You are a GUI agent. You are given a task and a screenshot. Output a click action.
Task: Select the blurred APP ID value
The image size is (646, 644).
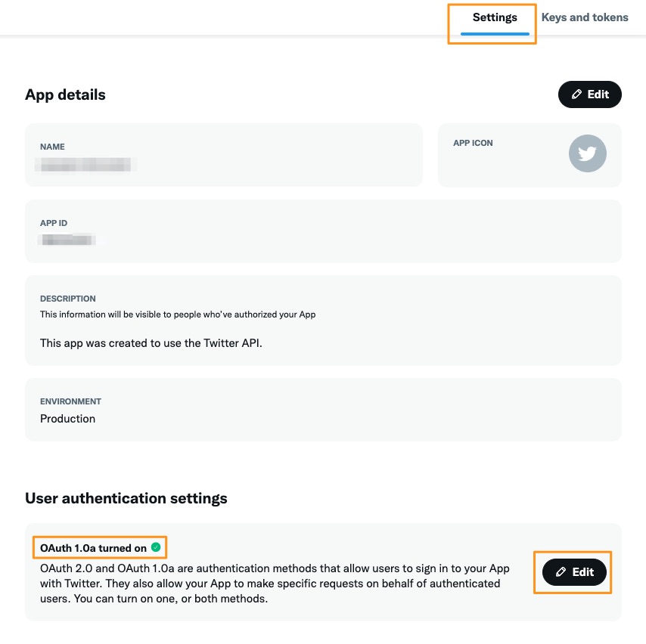[x=67, y=240]
